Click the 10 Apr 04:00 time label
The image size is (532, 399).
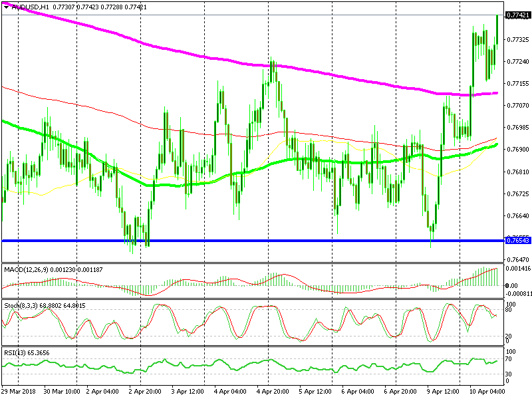pyautogui.click(x=487, y=391)
